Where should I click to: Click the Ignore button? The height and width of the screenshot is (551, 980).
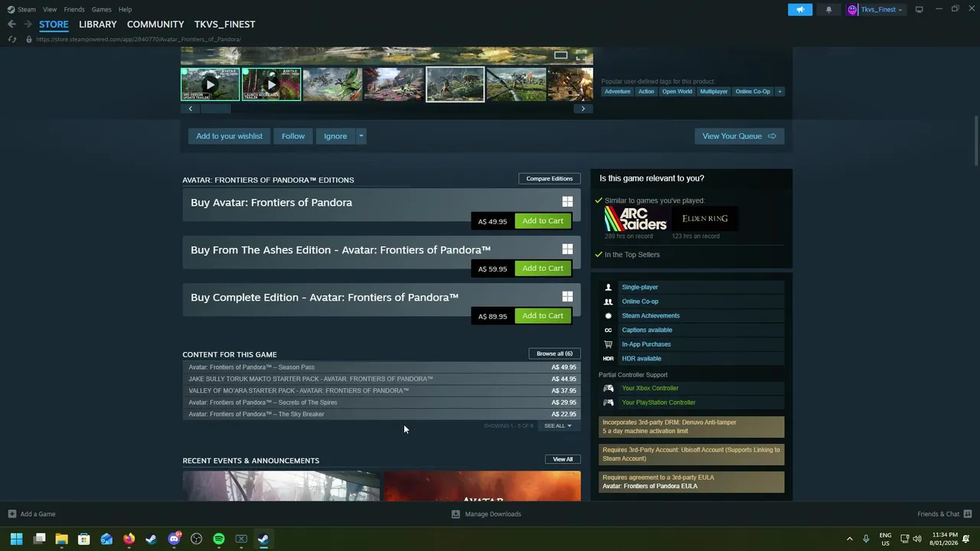pyautogui.click(x=335, y=136)
